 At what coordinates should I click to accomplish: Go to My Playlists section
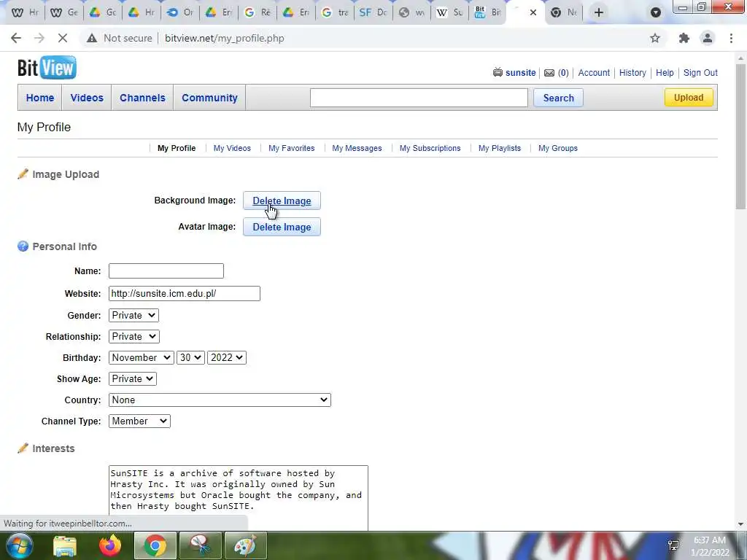click(500, 148)
